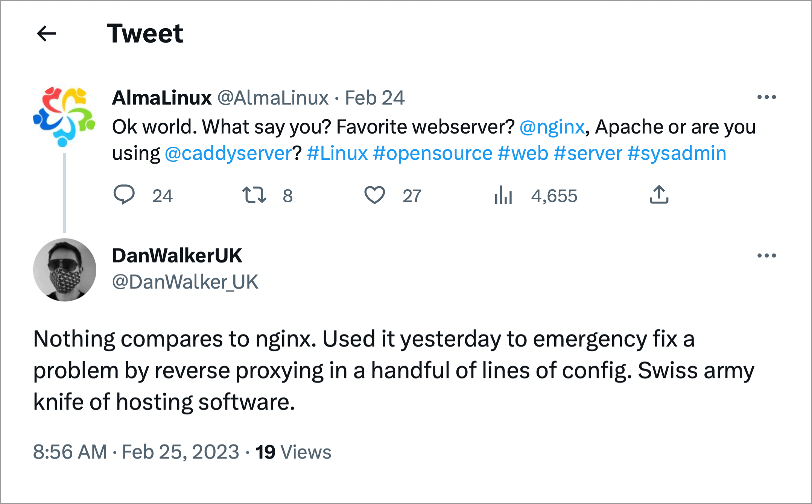Click the reply speech bubble icon
Viewport: 812px width, 504px height.
124,195
